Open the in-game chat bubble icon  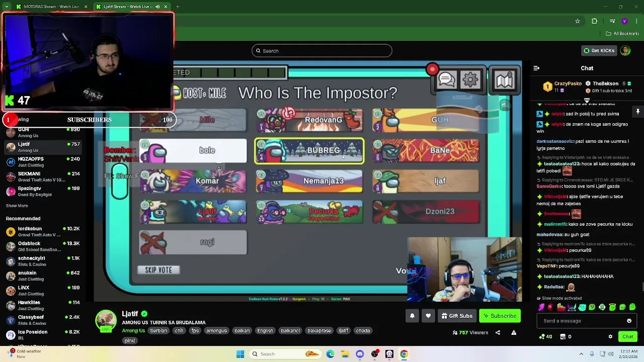tap(446, 80)
